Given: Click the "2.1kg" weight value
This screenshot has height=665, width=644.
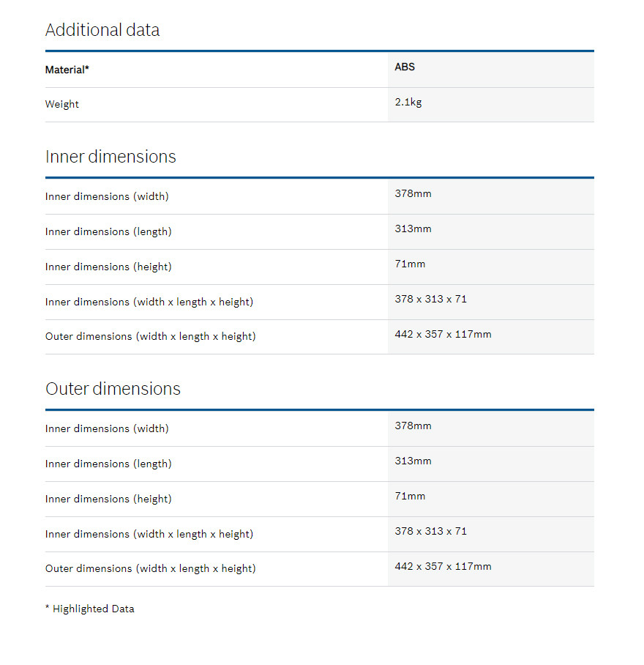Looking at the screenshot, I should [x=408, y=103].
